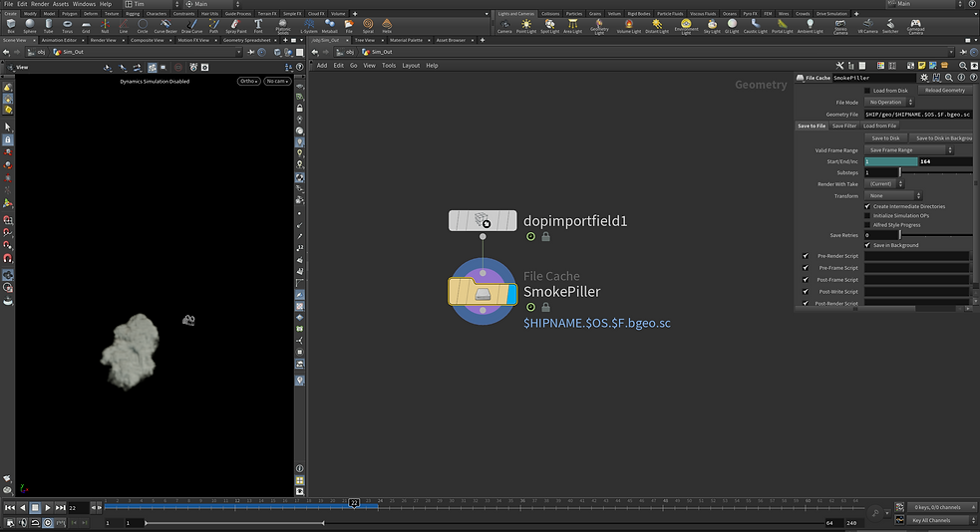Viewport: 980px width, 532px height.
Task: Select the Curve Bezier shelf tool
Action: (165, 26)
